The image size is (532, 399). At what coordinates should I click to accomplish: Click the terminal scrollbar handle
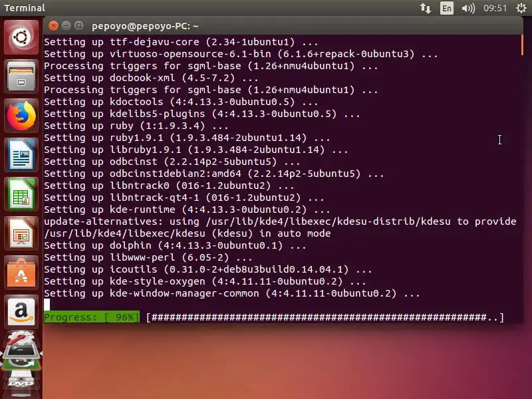click(x=522, y=45)
